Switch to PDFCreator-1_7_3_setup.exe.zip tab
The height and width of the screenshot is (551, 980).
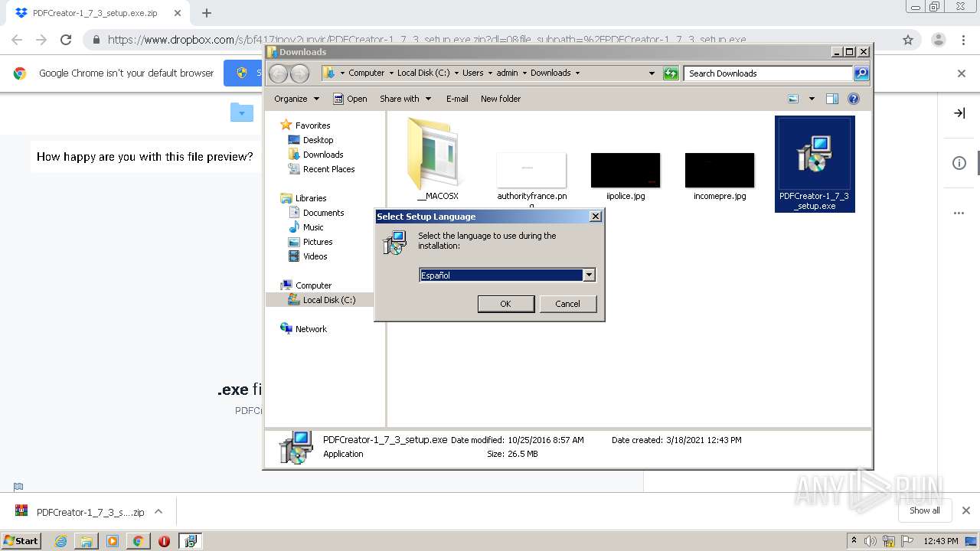95,13
